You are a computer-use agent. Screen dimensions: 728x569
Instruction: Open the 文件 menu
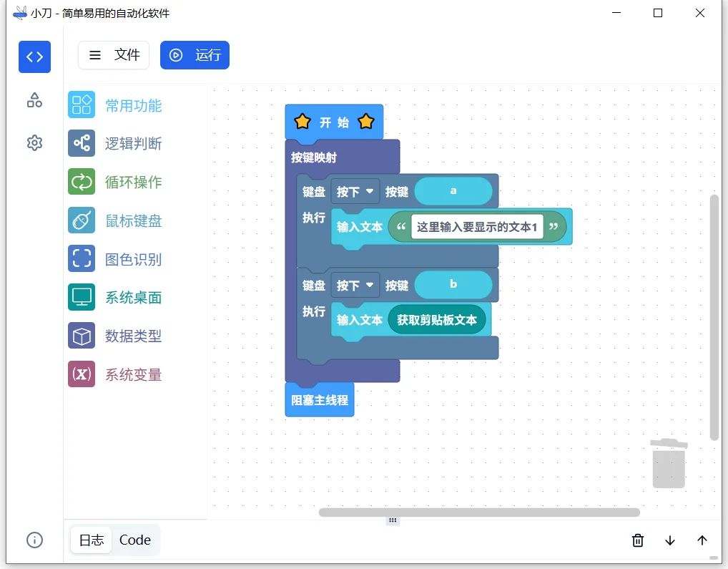(x=114, y=55)
